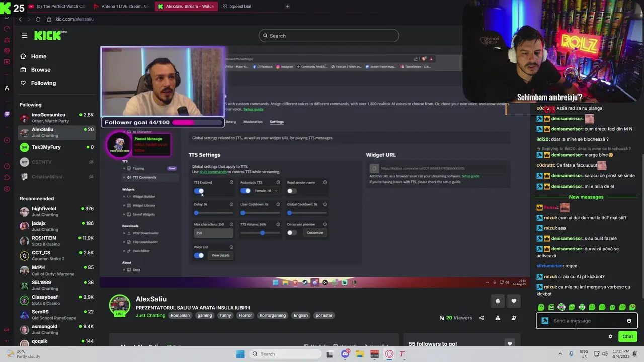Click the Just Chatting category link
This screenshot has height=362, width=644.
(x=150, y=315)
